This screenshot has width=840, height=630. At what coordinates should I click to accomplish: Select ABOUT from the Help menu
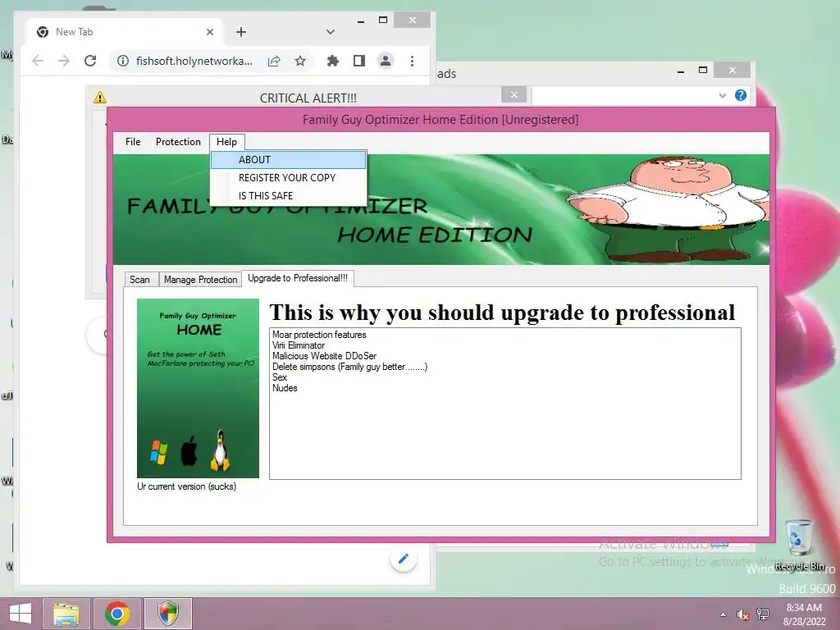[288, 160]
